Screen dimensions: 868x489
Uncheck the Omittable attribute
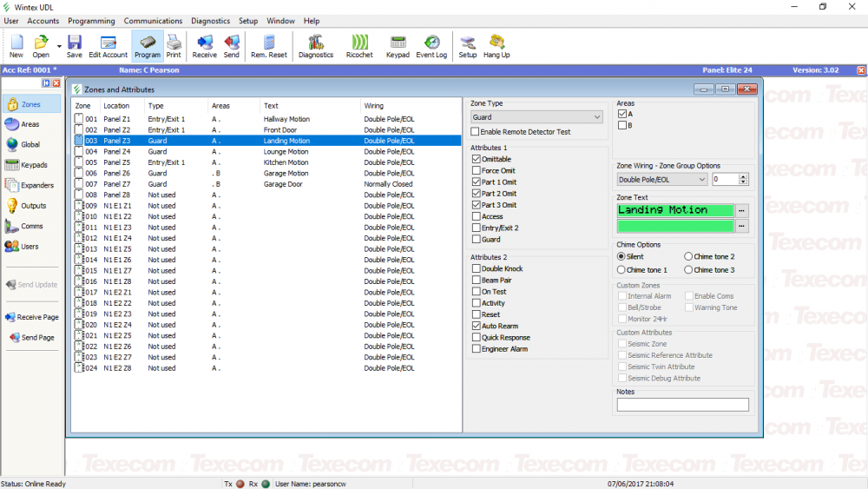(x=476, y=160)
